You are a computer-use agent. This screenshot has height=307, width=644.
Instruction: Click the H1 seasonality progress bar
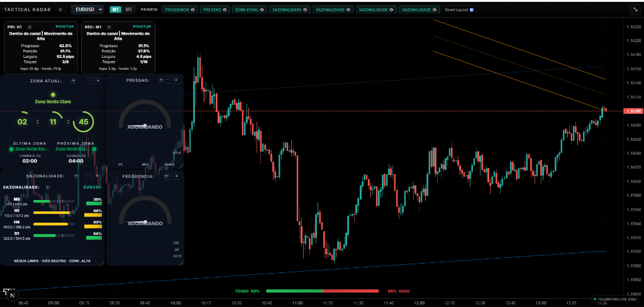[x=54, y=213]
